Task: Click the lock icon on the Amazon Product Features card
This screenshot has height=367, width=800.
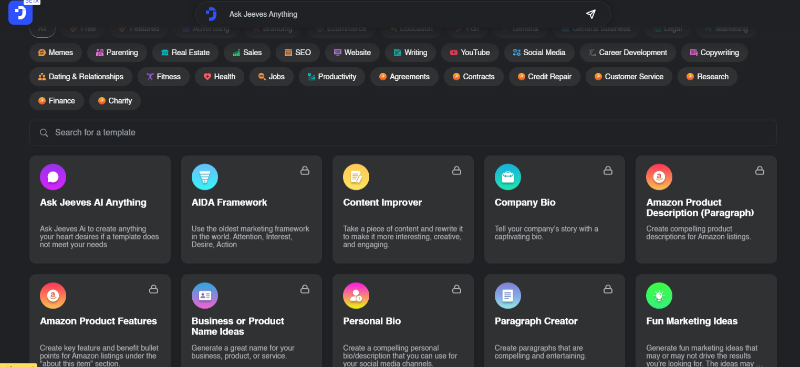Action: [x=153, y=289]
